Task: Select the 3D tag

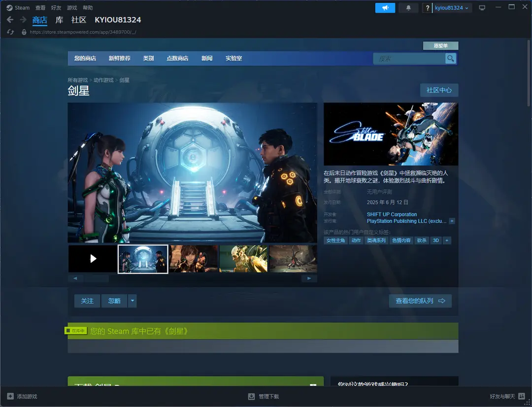Action: point(436,240)
